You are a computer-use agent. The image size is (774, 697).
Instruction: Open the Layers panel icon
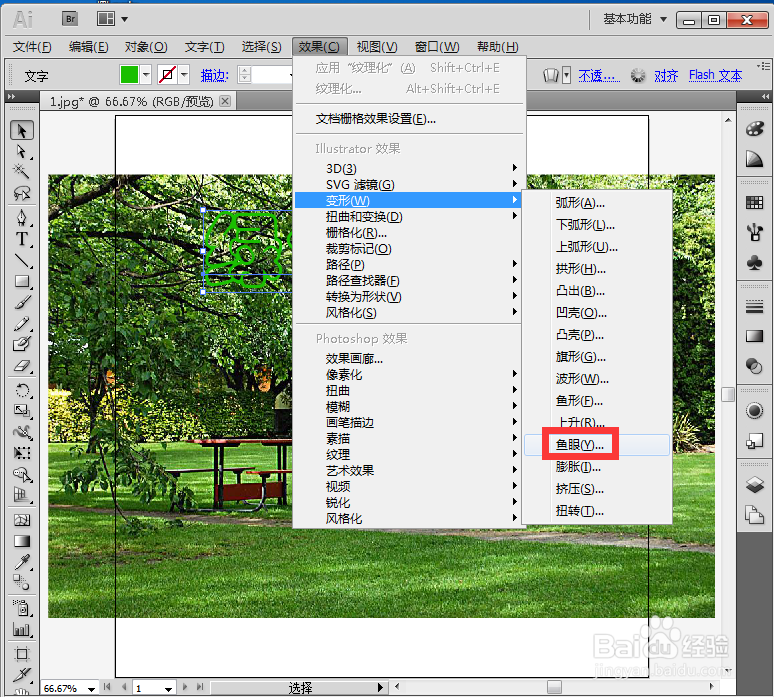tap(754, 485)
